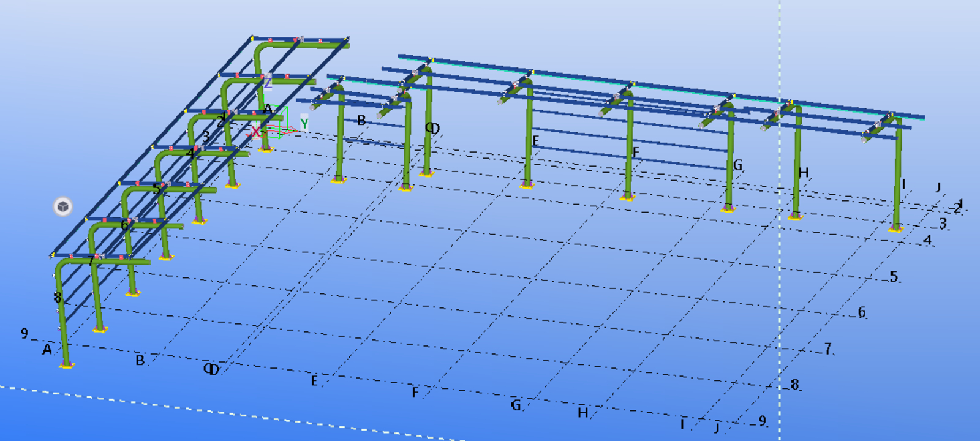Select grid label F in the front gridline row
This screenshot has width=980, height=441.
pos(415,392)
